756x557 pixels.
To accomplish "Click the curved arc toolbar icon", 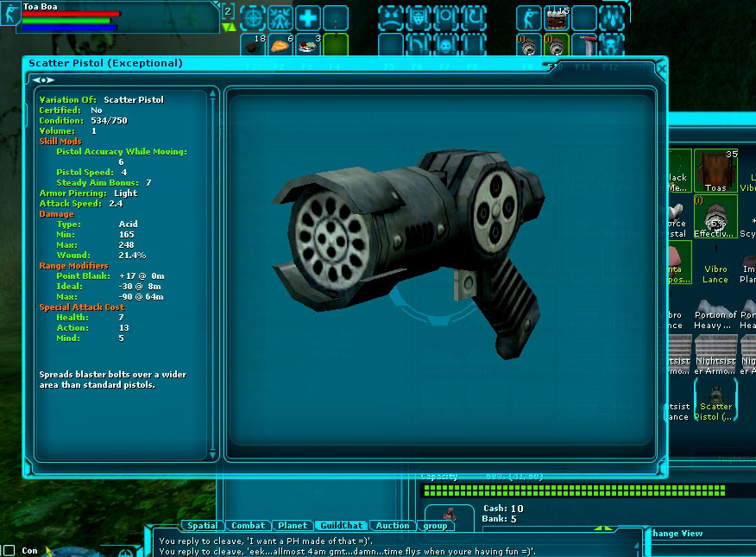I will pos(418,44).
